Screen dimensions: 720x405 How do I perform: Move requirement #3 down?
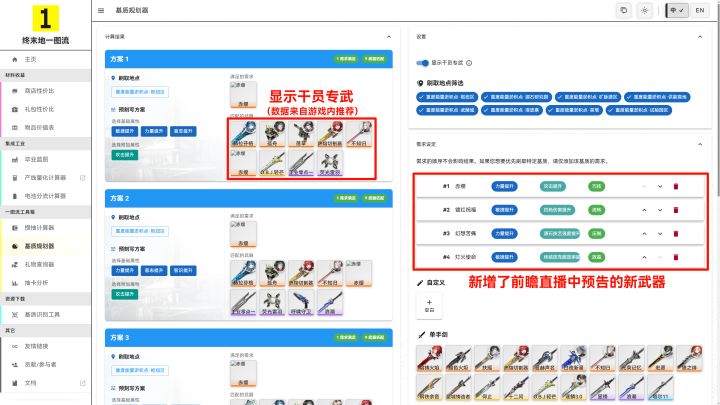click(660, 234)
